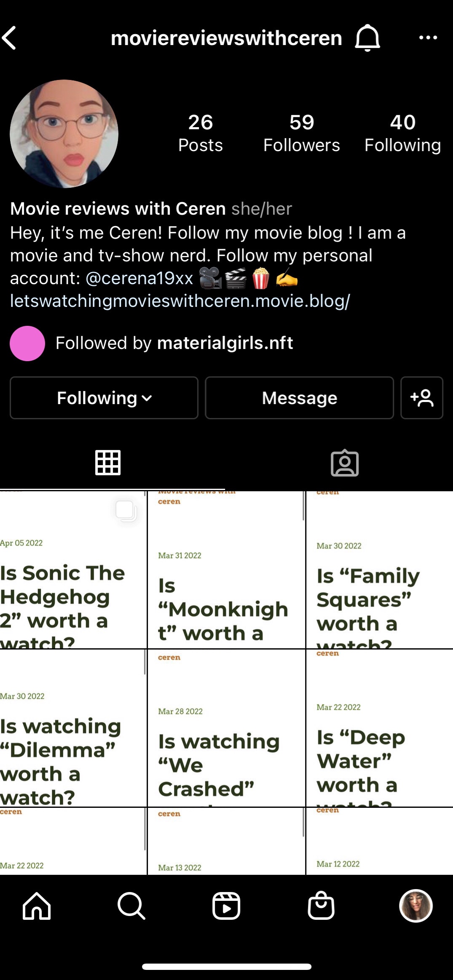The width and height of the screenshot is (453, 980).
Task: Toggle the notification bell for this account
Action: point(367,38)
